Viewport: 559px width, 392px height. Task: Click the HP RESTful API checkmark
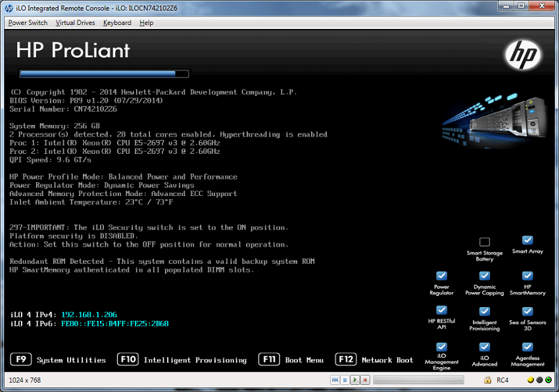click(441, 310)
